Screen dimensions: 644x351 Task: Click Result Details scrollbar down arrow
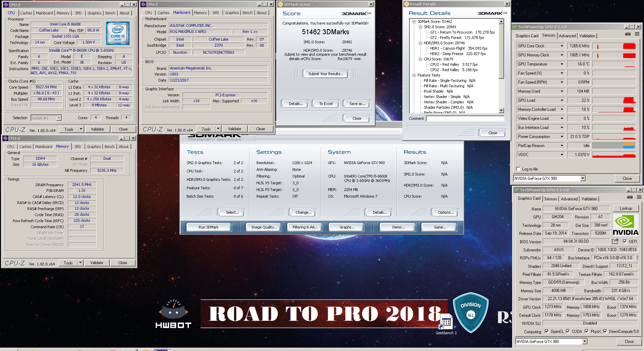[501, 110]
